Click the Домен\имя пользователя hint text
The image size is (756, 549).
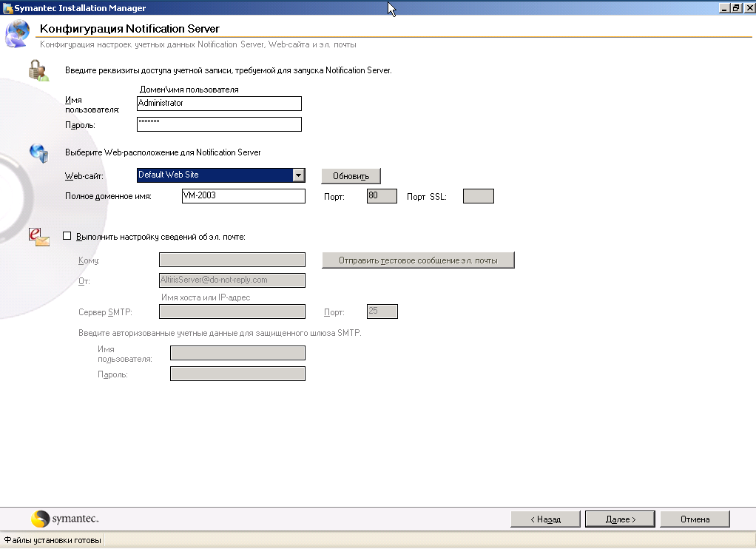pyautogui.click(x=189, y=90)
